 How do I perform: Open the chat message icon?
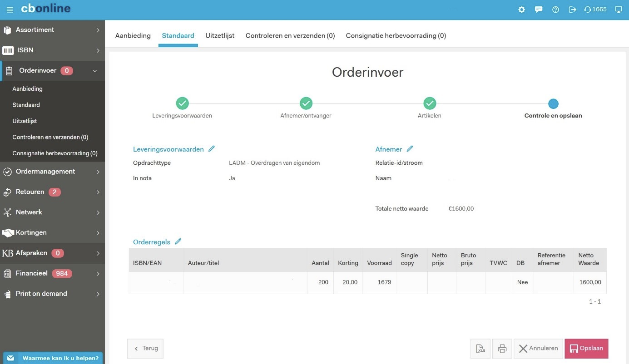539,10
